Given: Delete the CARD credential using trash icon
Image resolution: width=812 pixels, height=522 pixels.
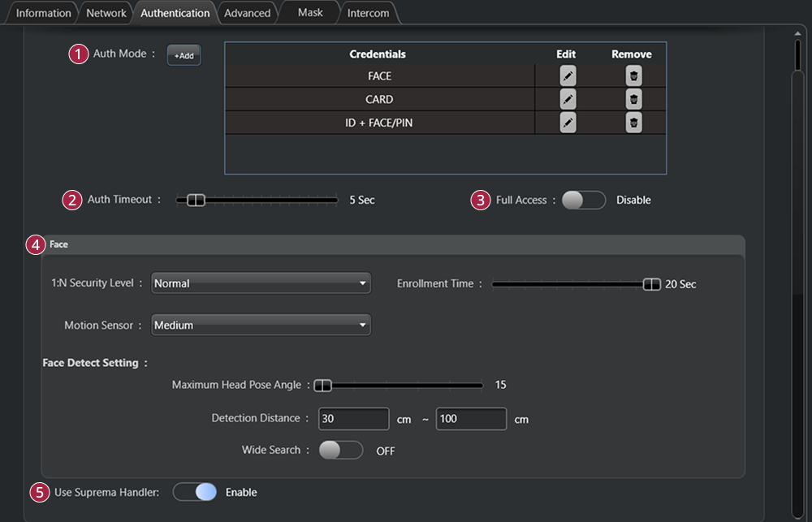Looking at the screenshot, I should (x=633, y=99).
